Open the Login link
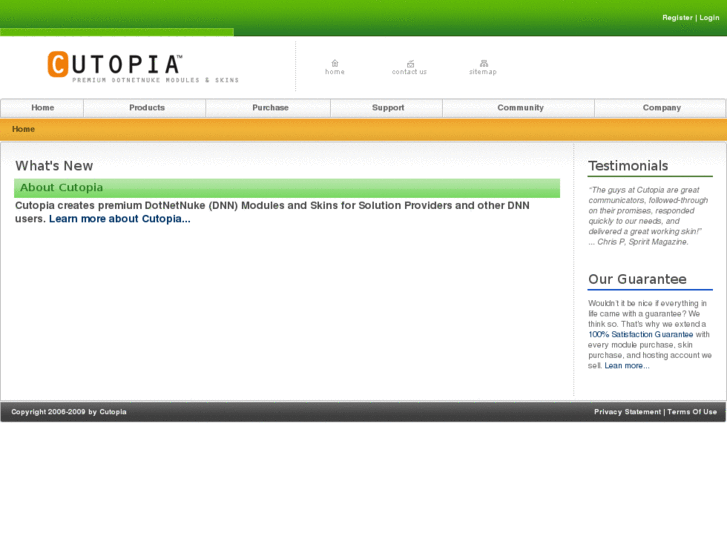Viewport: 727px width, 545px height. click(709, 18)
